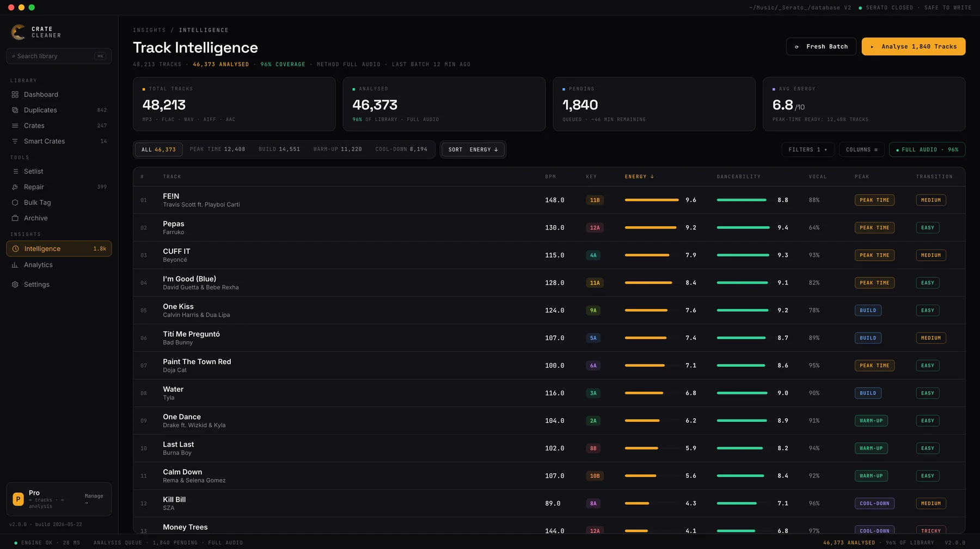
Task: Click the Fresh Batch button
Action: click(x=821, y=47)
